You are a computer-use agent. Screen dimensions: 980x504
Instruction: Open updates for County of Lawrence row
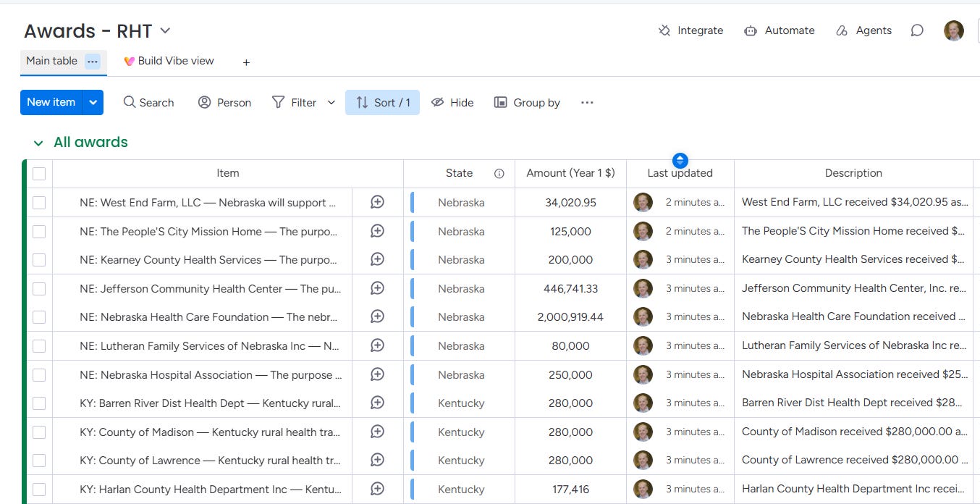pyautogui.click(x=377, y=460)
